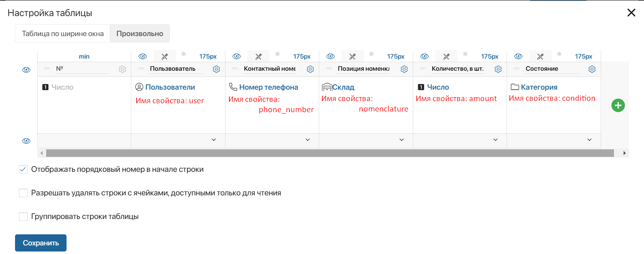
Task: Click pin icon above Количество column
Action: (x=446, y=56)
